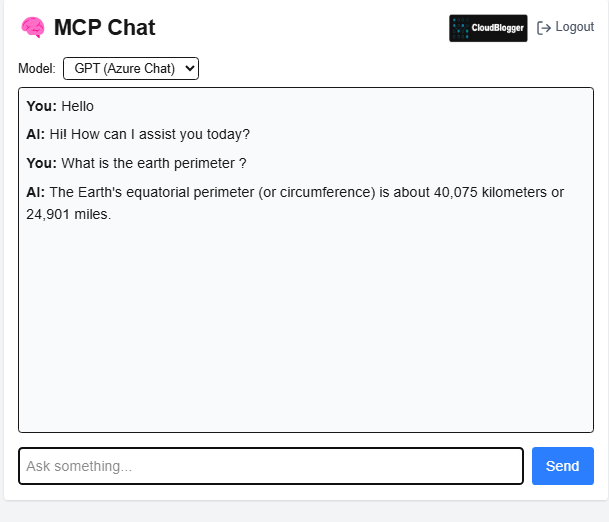Image resolution: width=609 pixels, height=522 pixels.
Task: Click the MCP Chat heading
Action: [104, 28]
